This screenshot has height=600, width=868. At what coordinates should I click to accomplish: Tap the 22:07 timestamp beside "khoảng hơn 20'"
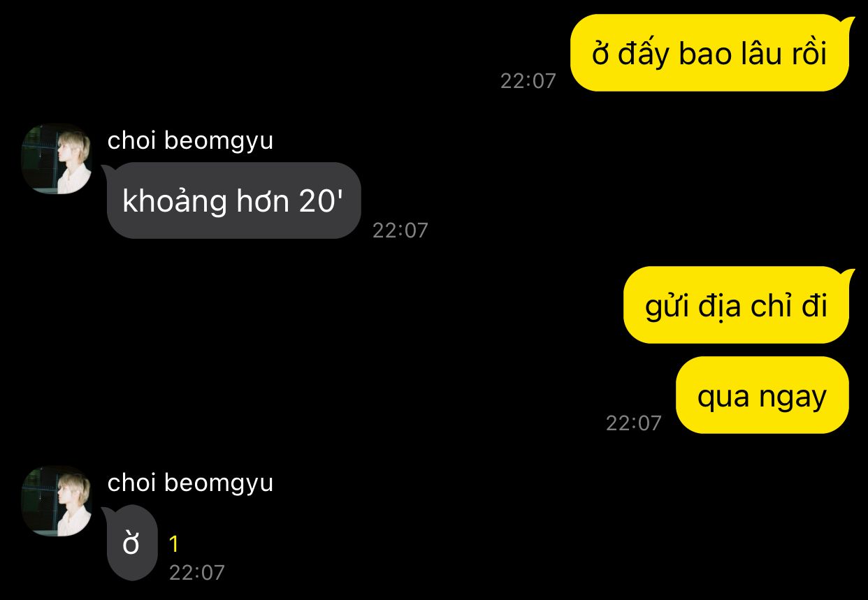coord(400,231)
